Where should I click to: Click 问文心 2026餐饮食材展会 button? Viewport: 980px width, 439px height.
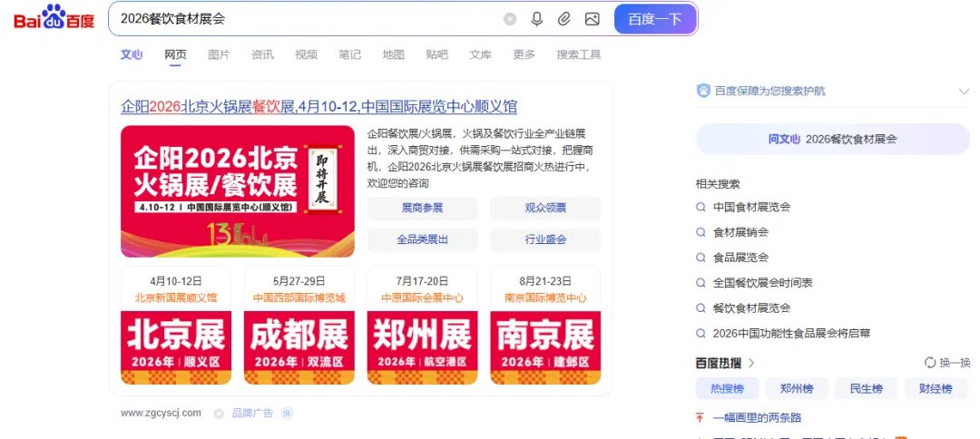(x=832, y=140)
